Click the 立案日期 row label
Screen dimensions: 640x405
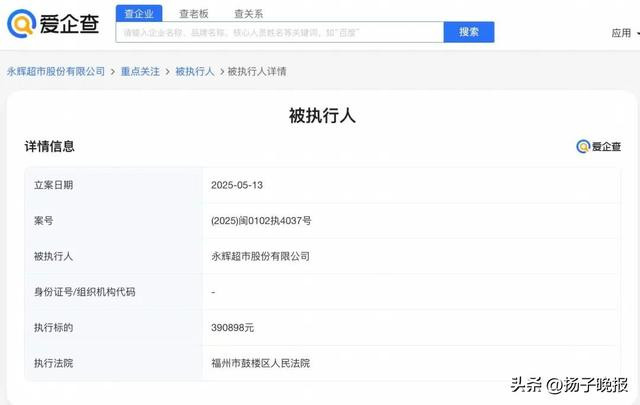tap(53, 185)
